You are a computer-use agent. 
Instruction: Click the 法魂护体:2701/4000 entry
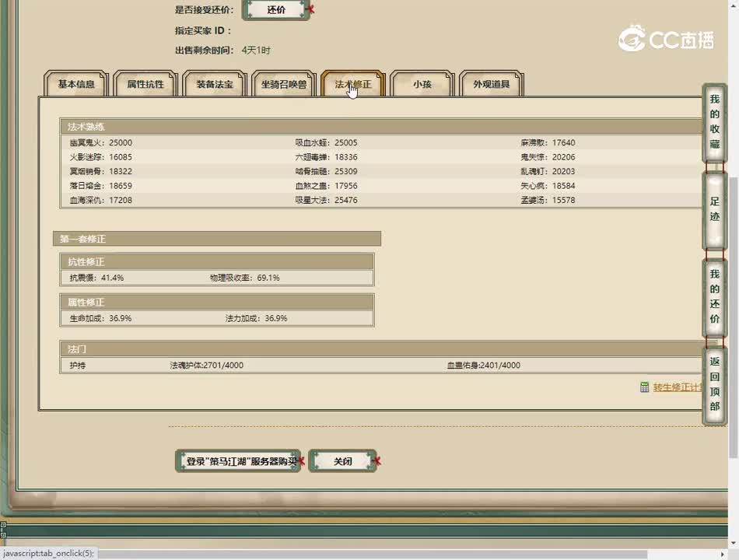206,366
